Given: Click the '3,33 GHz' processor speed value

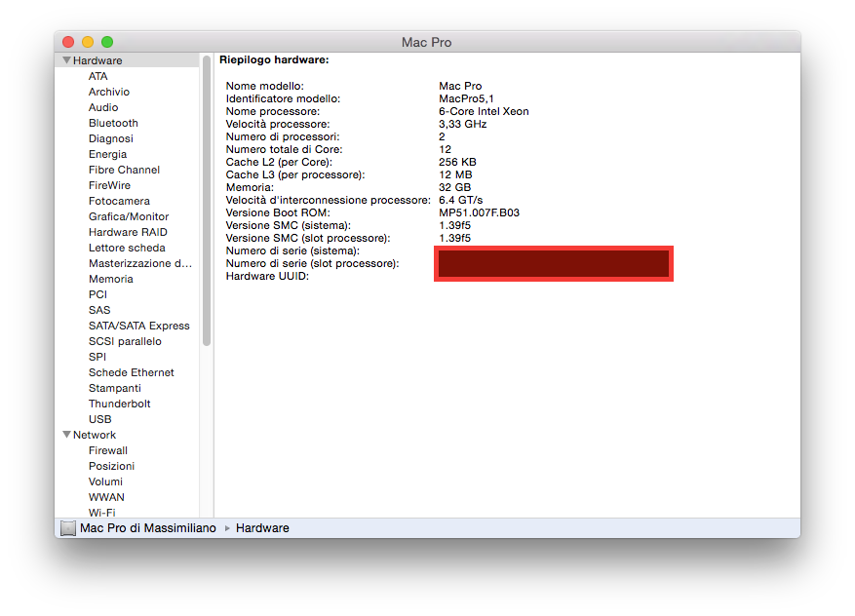Looking at the screenshot, I should pyautogui.click(x=462, y=124).
